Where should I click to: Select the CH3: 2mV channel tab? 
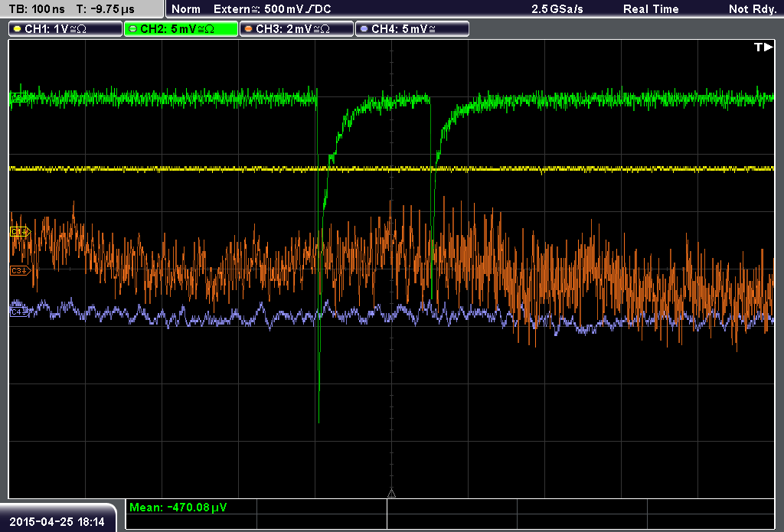(296, 29)
